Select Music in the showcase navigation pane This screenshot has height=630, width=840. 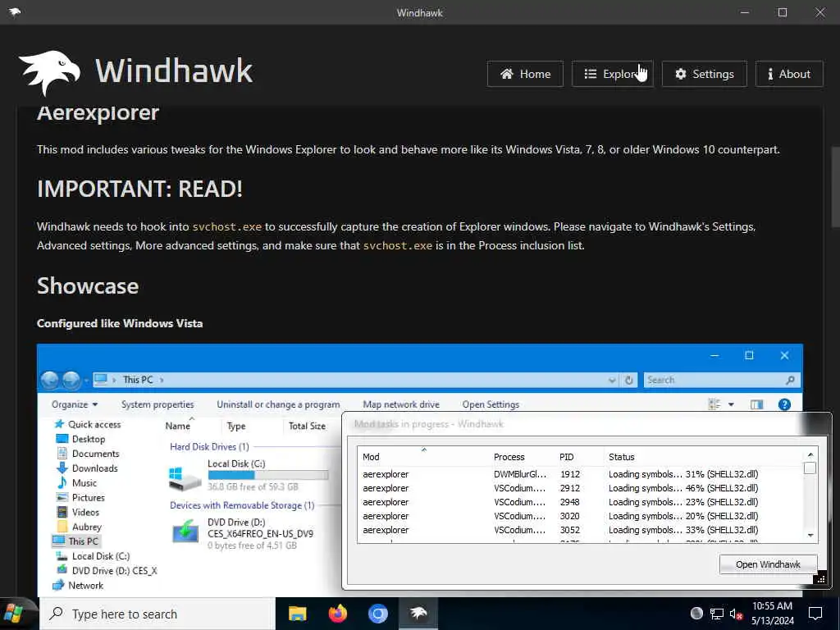tap(77, 482)
